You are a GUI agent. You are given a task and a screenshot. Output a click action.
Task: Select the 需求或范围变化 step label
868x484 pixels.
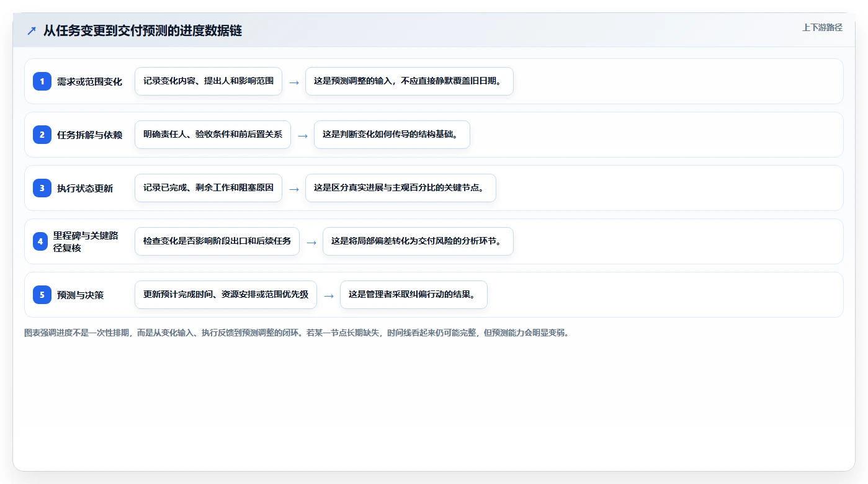coord(89,81)
